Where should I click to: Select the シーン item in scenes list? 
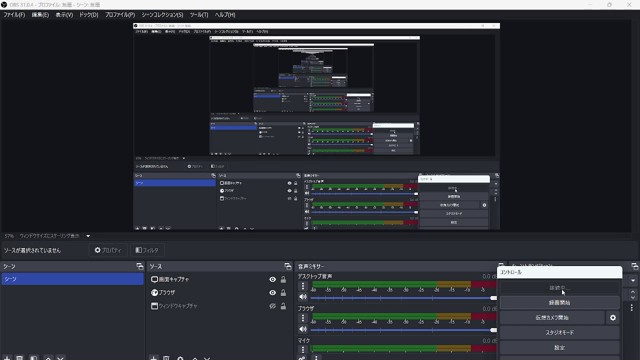click(72, 279)
